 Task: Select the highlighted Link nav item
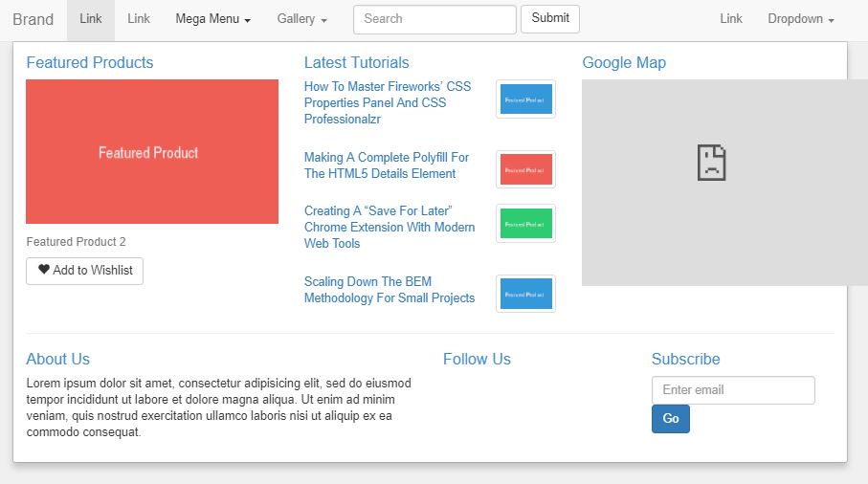pos(91,19)
